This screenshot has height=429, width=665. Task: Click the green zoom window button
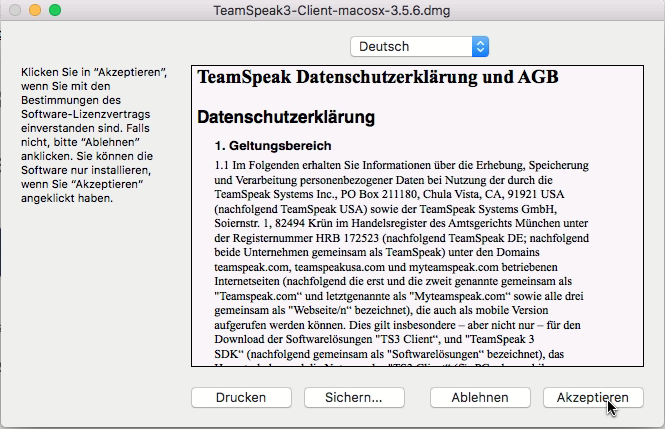tap(55, 10)
